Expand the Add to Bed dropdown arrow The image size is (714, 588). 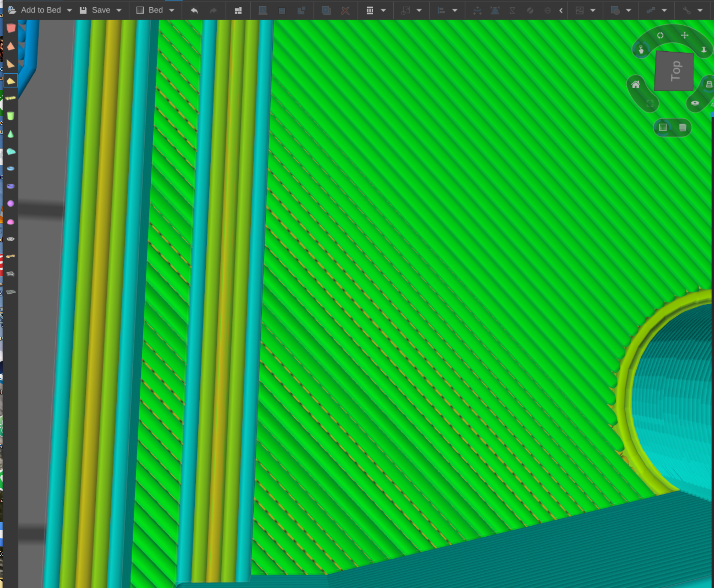pos(69,10)
